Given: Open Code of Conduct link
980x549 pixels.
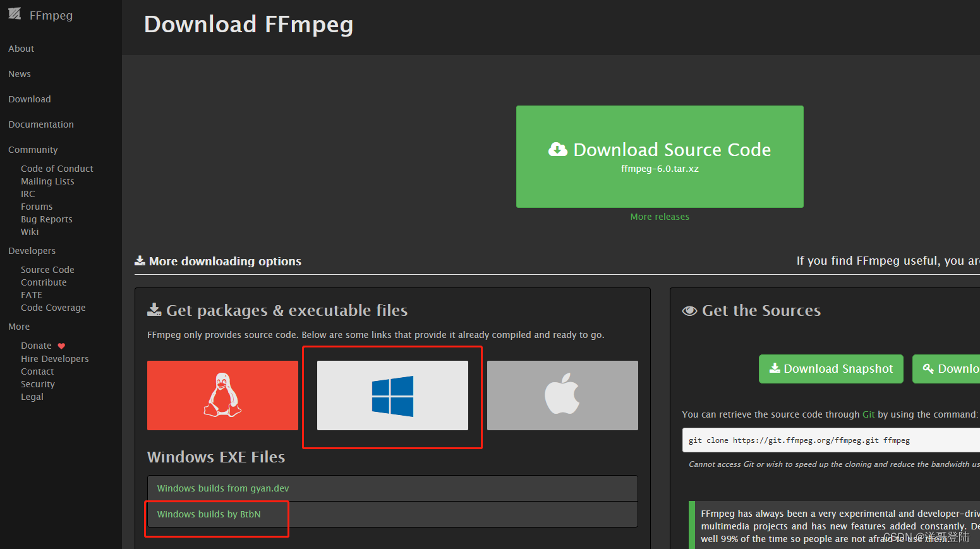Looking at the screenshot, I should [57, 169].
